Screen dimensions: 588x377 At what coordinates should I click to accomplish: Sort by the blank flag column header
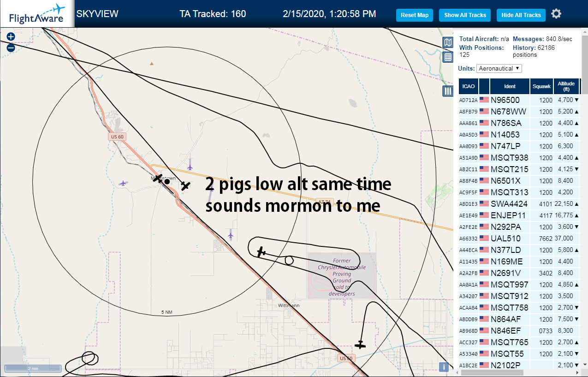click(x=484, y=86)
